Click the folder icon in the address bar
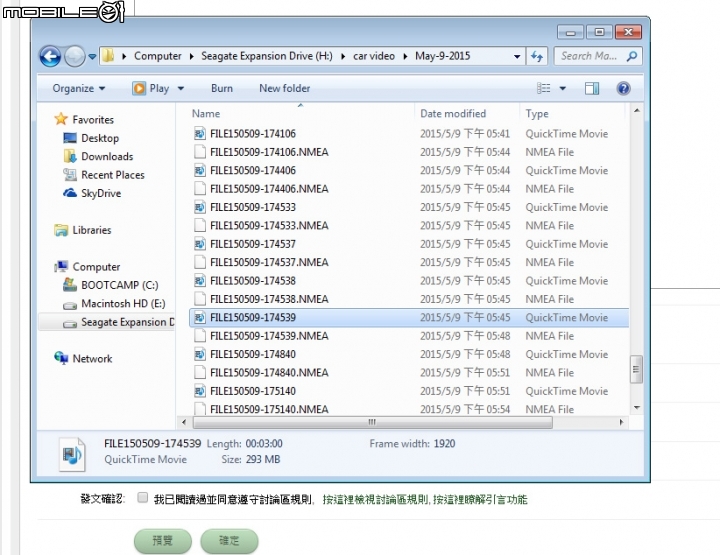 107,56
